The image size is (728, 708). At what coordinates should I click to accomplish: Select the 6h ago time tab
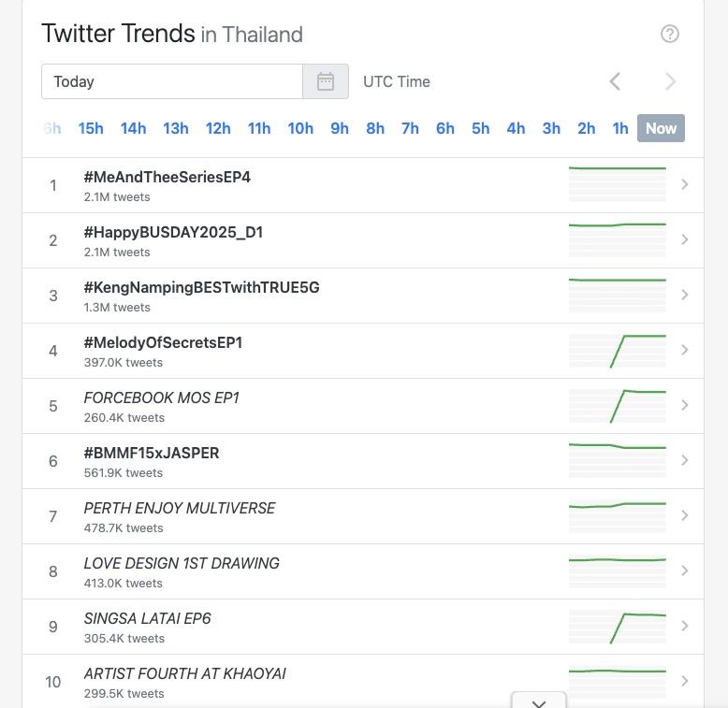pyautogui.click(x=445, y=128)
